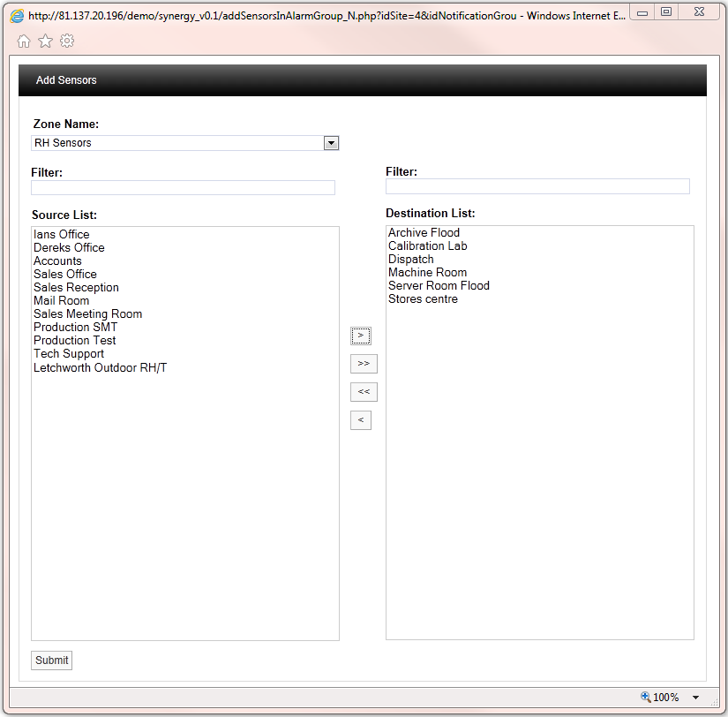Click the << button to remove all
728x717 pixels.
(363, 392)
